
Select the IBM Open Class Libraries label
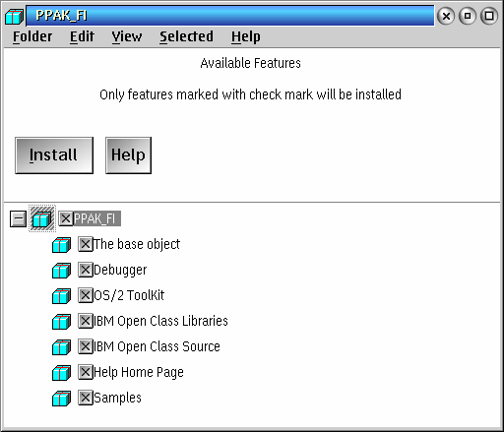click(160, 321)
